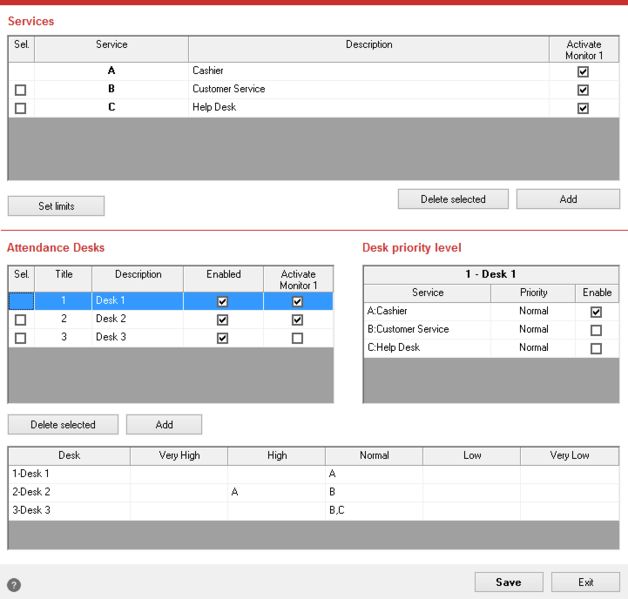Click the B,C cell under Normal

click(x=374, y=511)
